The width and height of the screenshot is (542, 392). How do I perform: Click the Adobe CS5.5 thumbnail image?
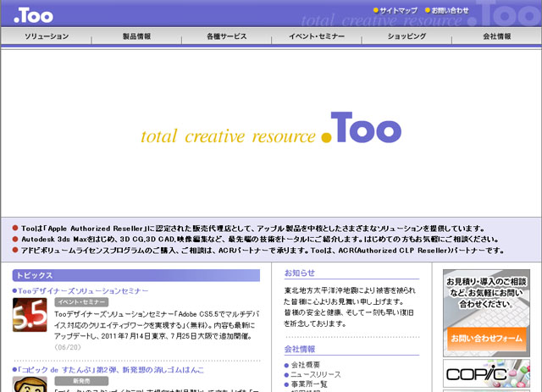pyautogui.click(x=30, y=315)
